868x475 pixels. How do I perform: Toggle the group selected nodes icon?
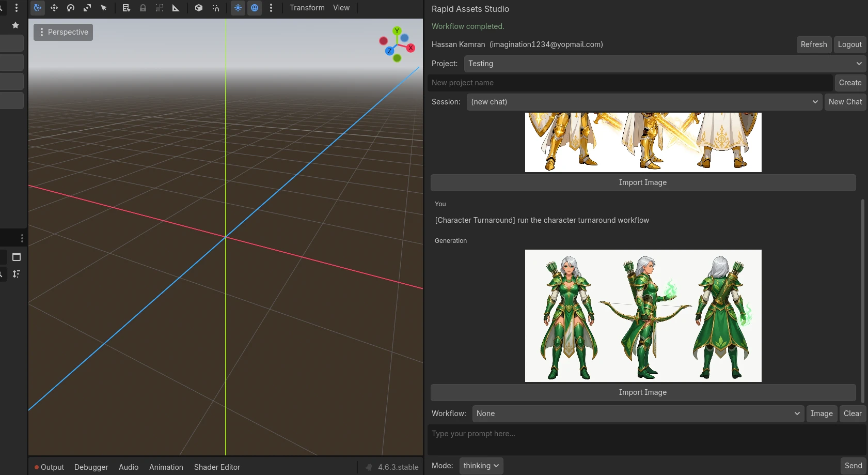[x=160, y=8]
